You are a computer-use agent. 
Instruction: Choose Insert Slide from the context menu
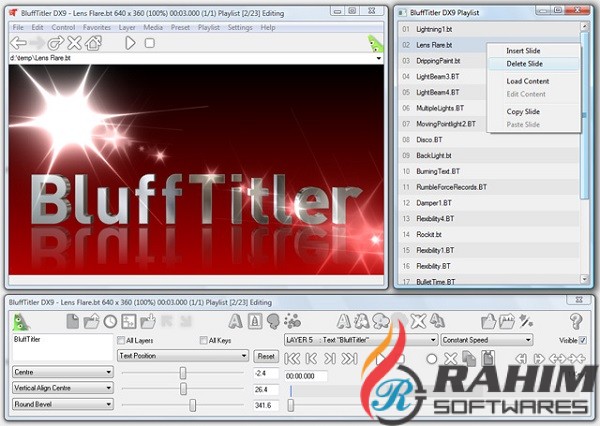point(534,51)
